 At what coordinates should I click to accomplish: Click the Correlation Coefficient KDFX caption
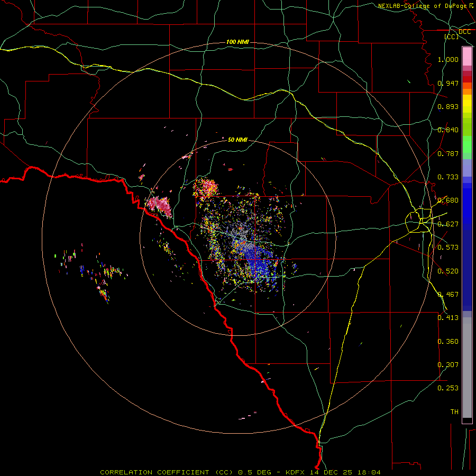tap(240, 472)
